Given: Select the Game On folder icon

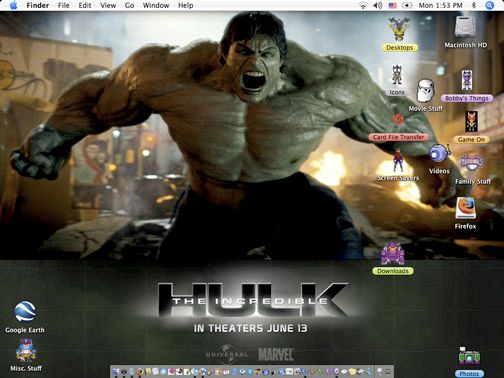Looking at the screenshot, I should click(471, 121).
